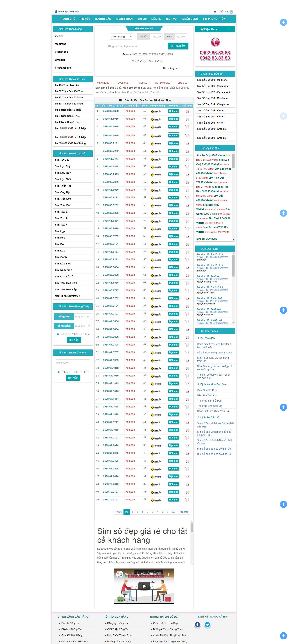Screen dimensions: 288x644
Task: Open TRANG CHỦ in the navigation bar
Action: tap(68, 19)
